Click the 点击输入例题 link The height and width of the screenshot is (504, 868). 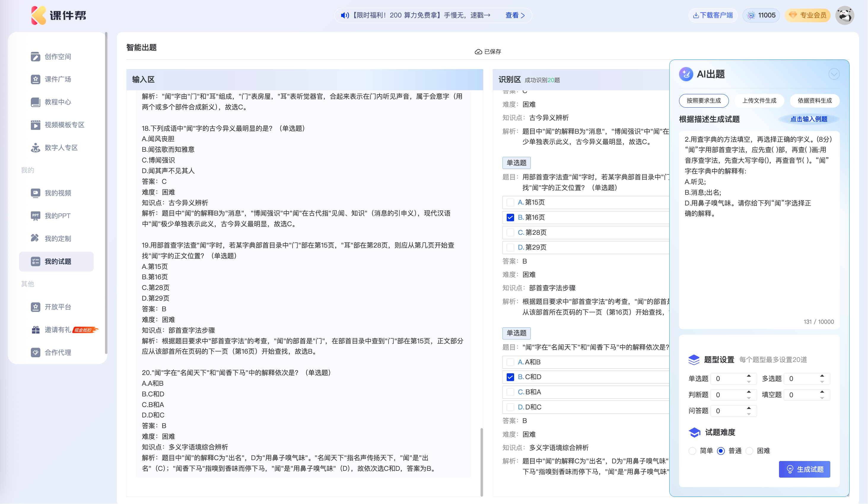click(808, 119)
